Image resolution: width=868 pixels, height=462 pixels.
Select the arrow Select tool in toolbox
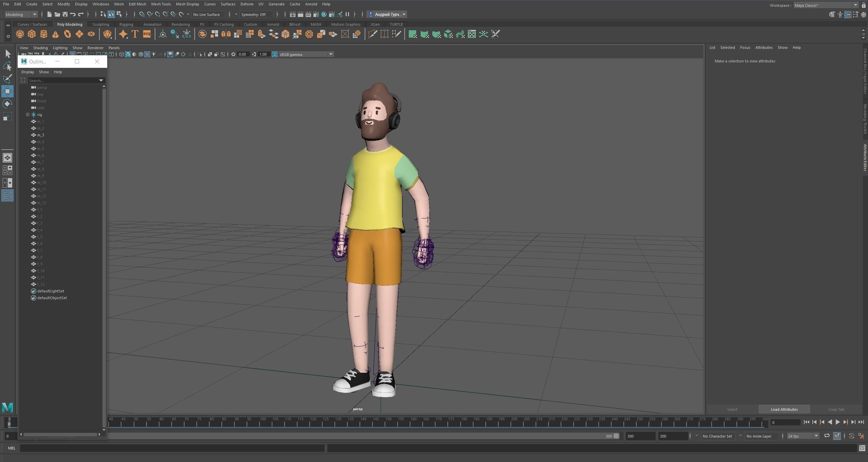(x=7, y=54)
